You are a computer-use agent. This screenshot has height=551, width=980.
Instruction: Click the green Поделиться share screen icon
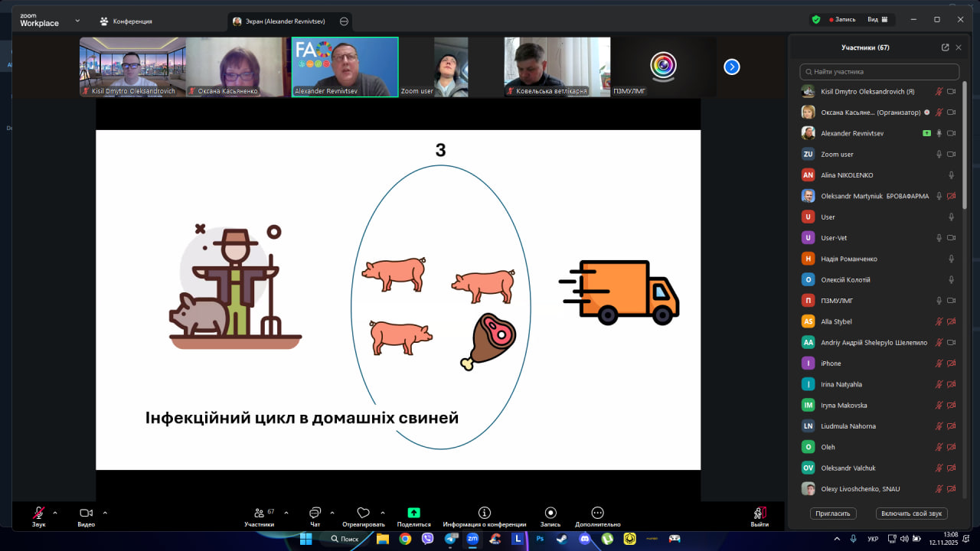pyautogui.click(x=413, y=513)
